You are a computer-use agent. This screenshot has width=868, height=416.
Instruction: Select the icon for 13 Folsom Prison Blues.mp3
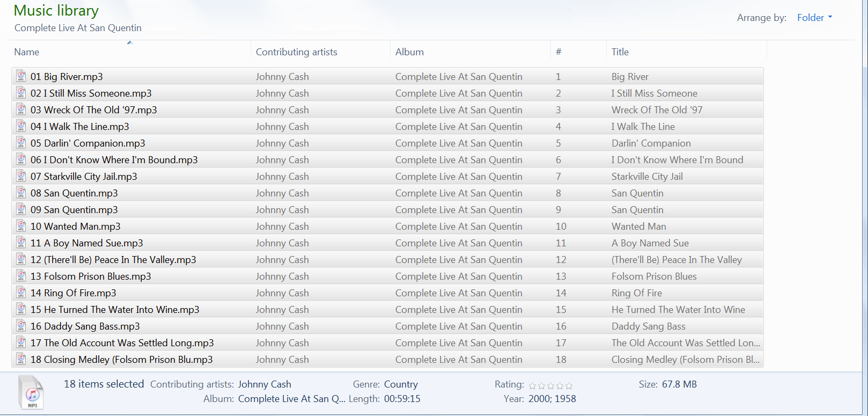[x=21, y=276]
